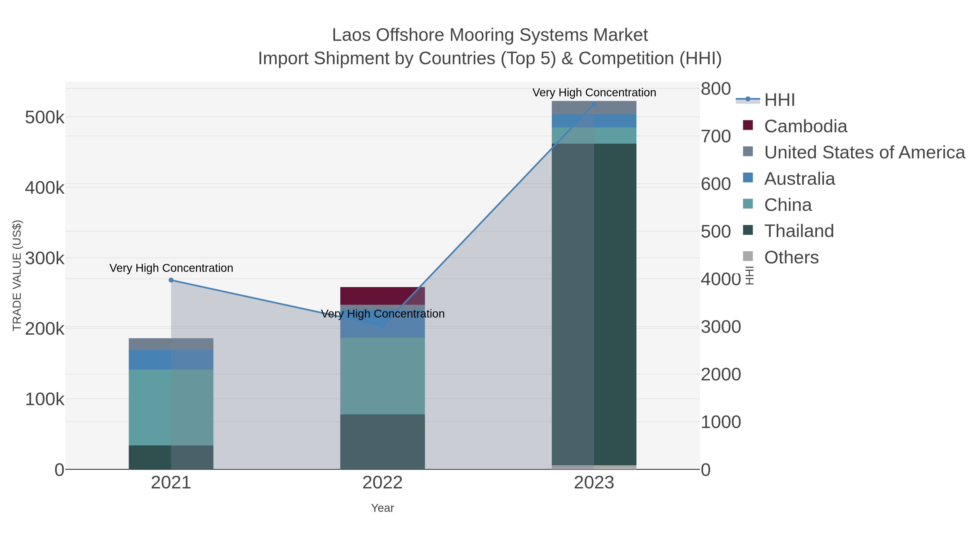
Task: Toggle the Others legend entry
Action: coord(781,257)
